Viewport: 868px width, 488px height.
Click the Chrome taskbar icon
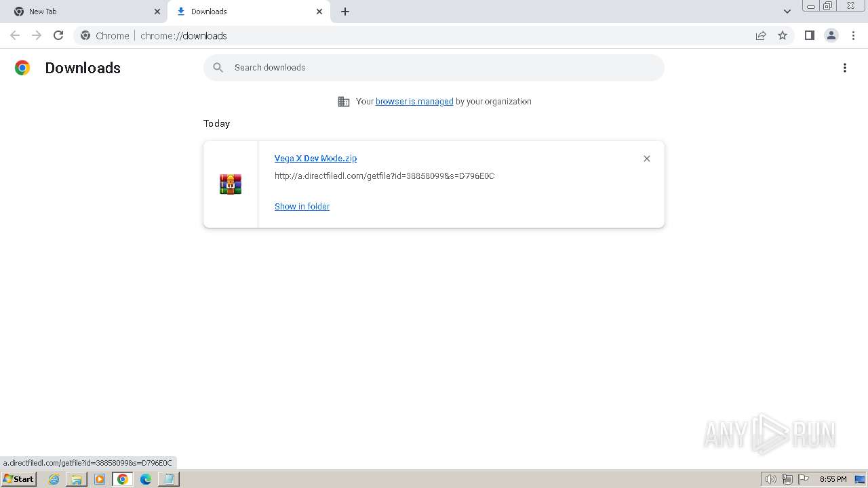[x=123, y=479]
